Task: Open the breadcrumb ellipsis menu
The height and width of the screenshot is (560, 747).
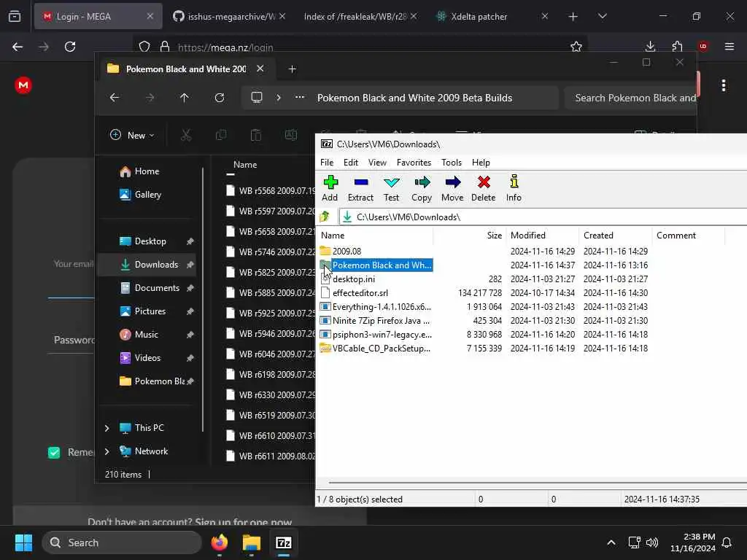Action: coord(300,98)
